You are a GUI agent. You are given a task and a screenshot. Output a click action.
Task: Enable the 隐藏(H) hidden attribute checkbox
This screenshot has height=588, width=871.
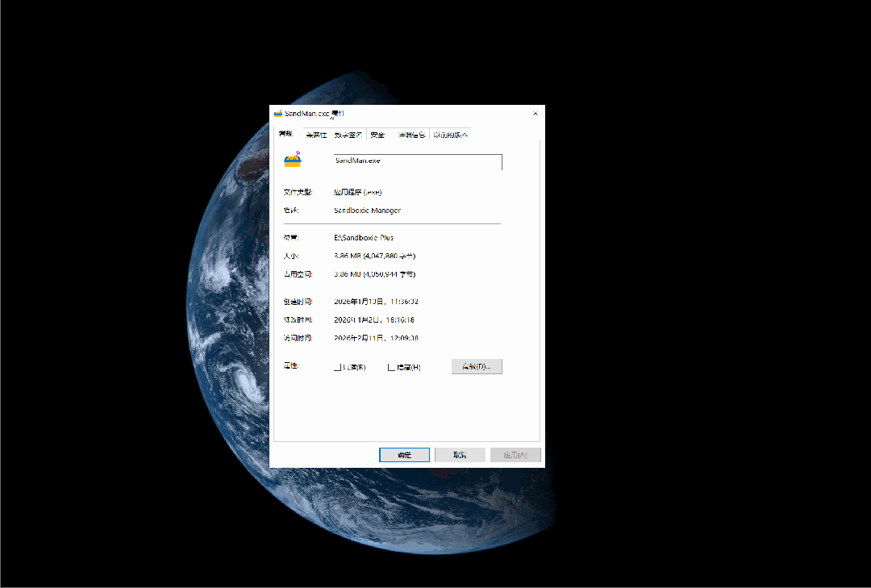[392, 367]
